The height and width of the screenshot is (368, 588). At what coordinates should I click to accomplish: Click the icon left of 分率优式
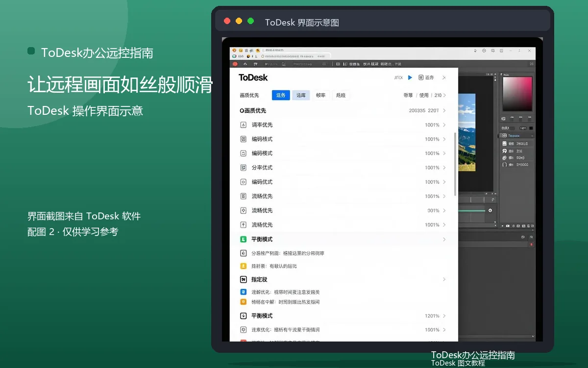[243, 168]
